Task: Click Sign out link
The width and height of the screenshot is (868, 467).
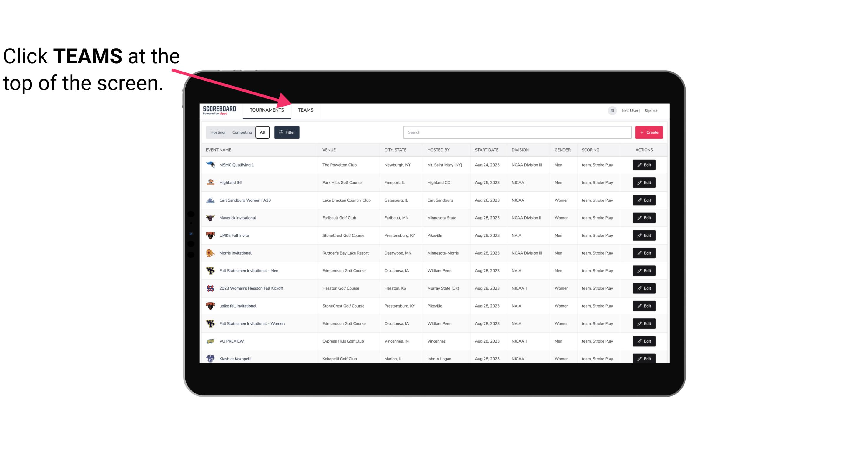Action: click(651, 110)
